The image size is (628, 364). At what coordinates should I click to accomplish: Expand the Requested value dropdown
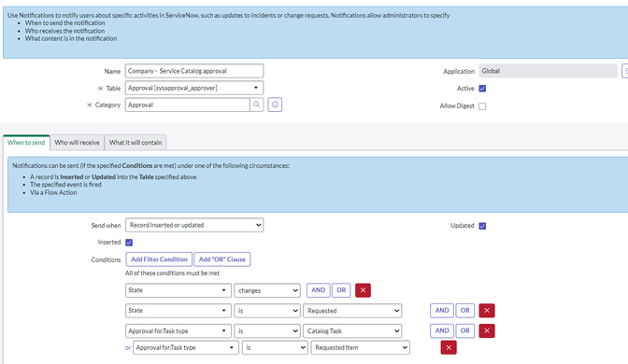(x=352, y=311)
